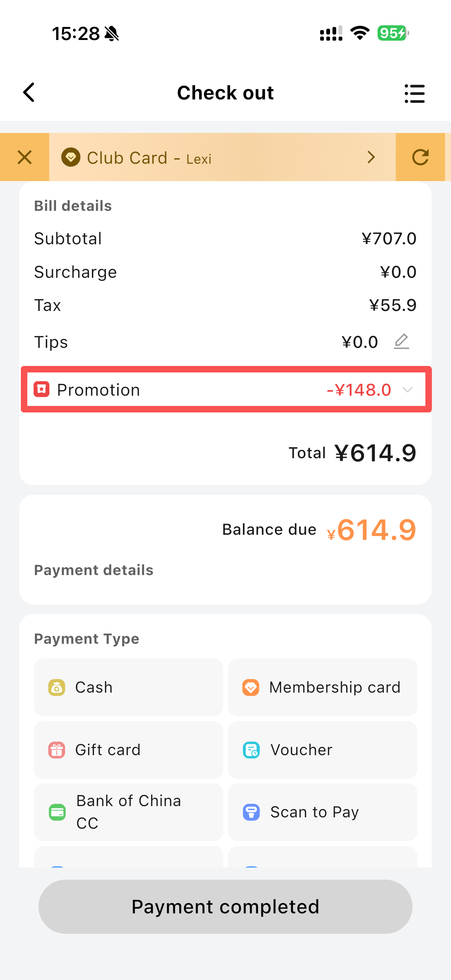Select Scan to Pay option
451x980 pixels.
(x=322, y=812)
